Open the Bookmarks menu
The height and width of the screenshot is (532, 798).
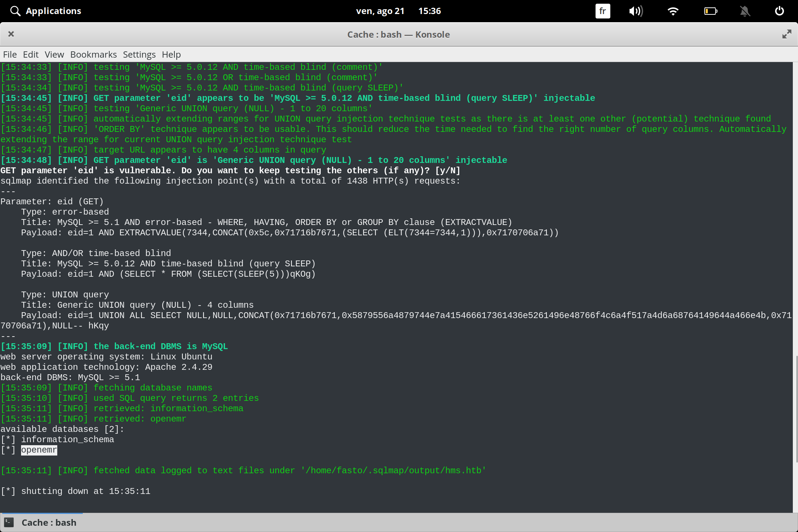(x=93, y=54)
